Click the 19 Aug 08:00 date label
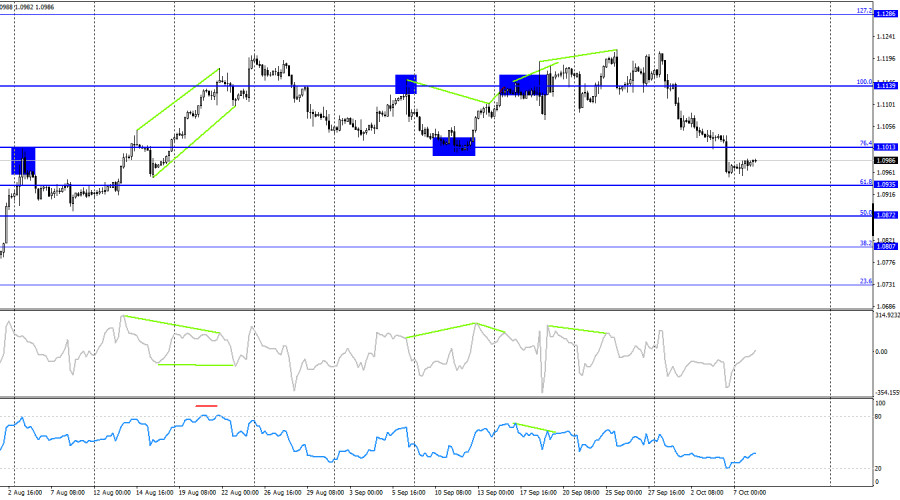Screen dimensions: 900x500 (197, 493)
